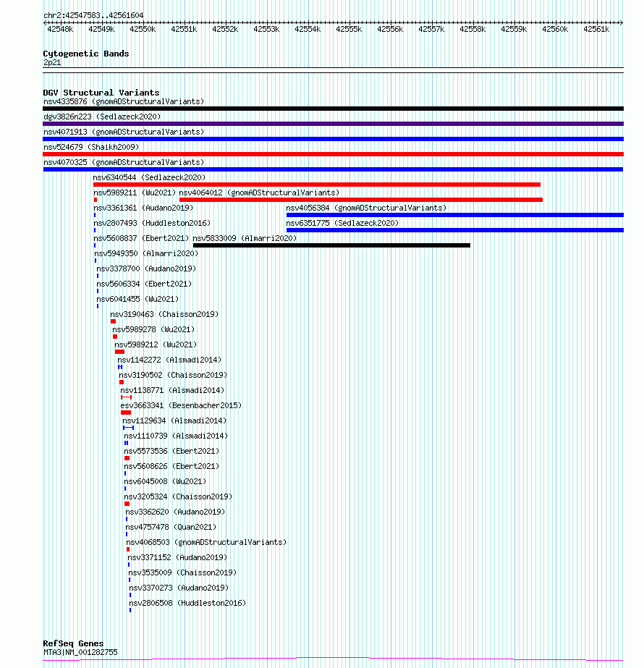Viewport: 644px width, 668px height.
Task: Click the nsv3535009 (Chaisson2019) label
Action: pyautogui.click(x=182, y=572)
